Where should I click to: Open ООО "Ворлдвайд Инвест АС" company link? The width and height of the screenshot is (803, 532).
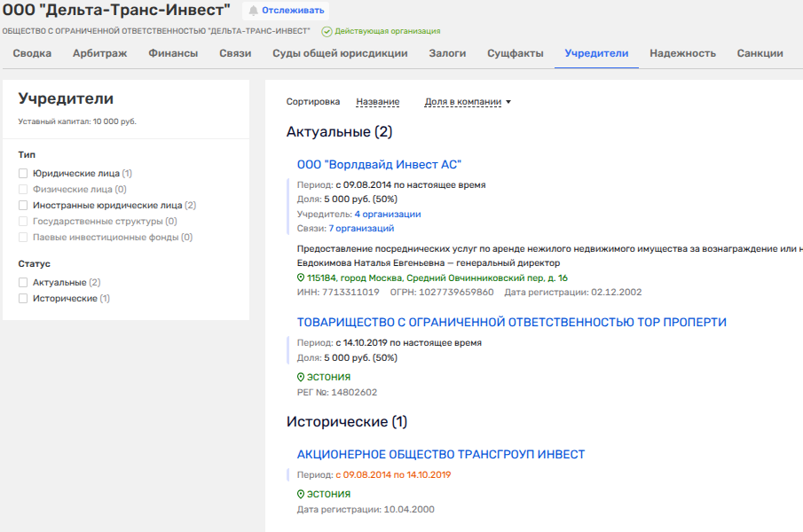[x=379, y=165]
